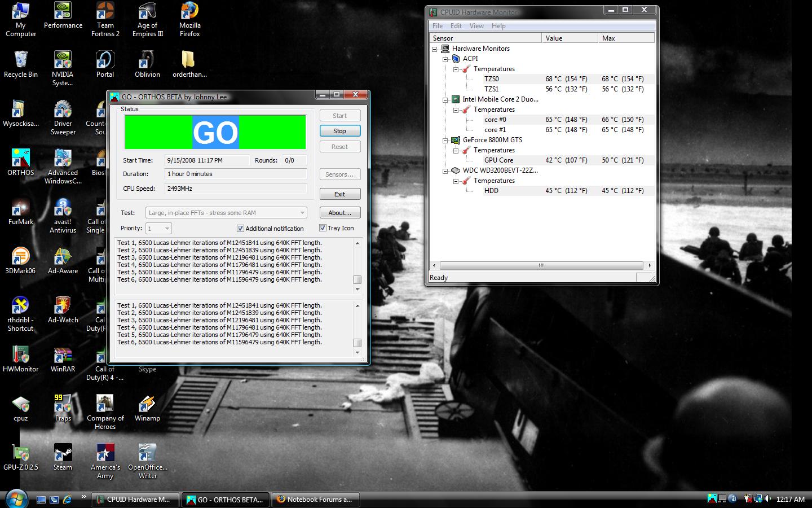Screen dimensions: 812x508
Task: Open the Winamp desktop shortcut
Action: pos(147,408)
